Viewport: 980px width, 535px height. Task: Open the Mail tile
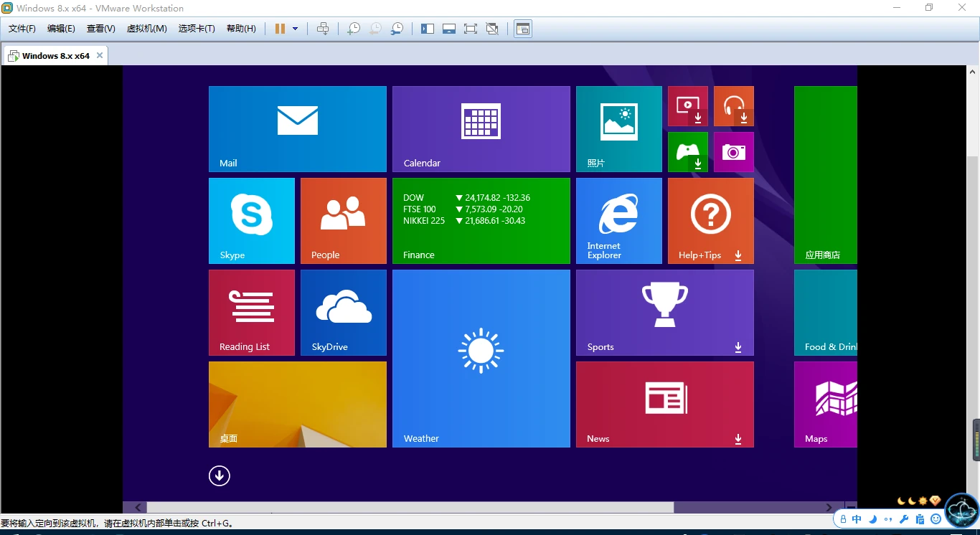297,129
